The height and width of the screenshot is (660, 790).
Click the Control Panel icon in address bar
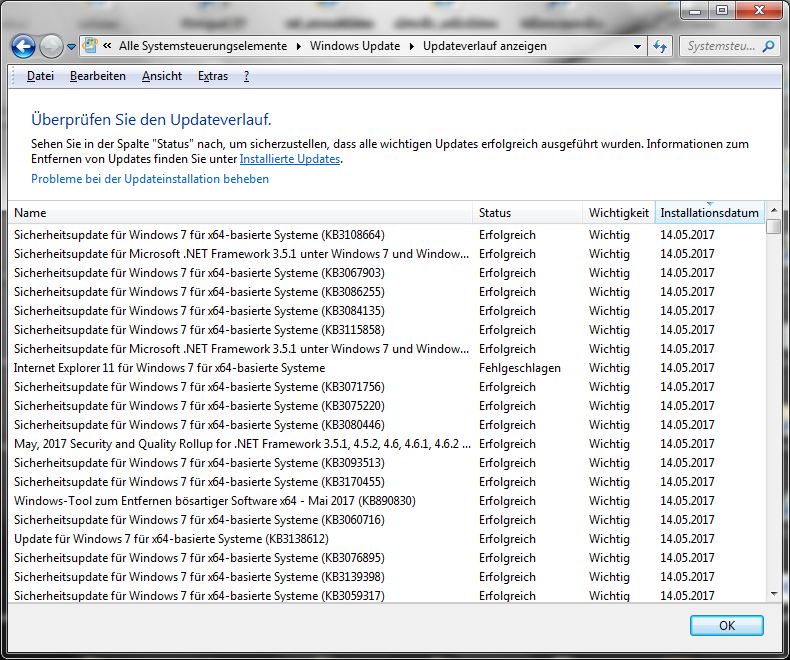pyautogui.click(x=90, y=46)
